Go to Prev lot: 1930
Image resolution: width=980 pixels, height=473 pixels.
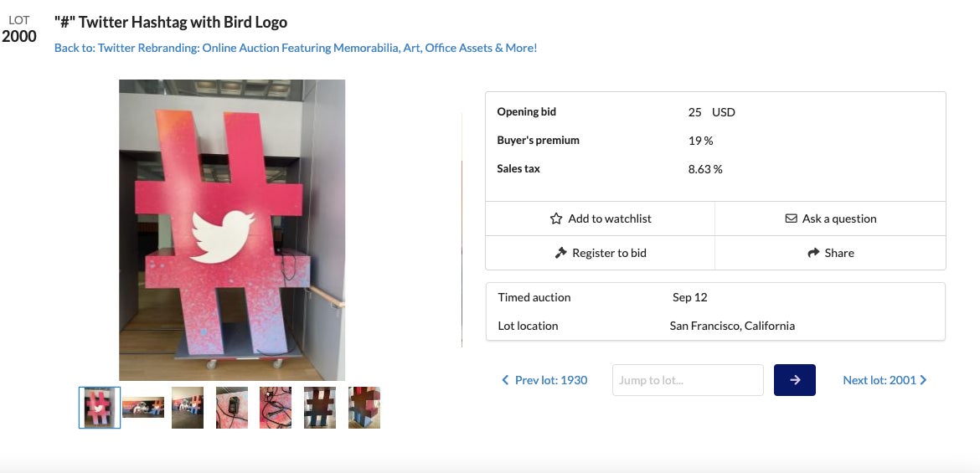(x=550, y=380)
